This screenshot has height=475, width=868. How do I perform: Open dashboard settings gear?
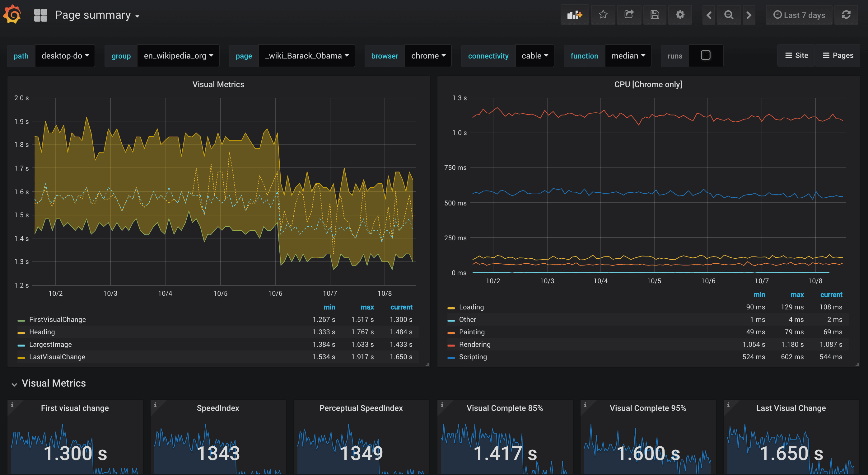click(x=680, y=15)
